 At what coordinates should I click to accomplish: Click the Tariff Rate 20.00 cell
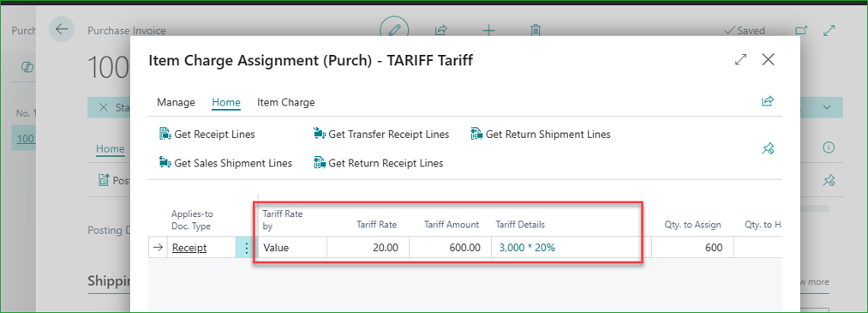coord(368,248)
